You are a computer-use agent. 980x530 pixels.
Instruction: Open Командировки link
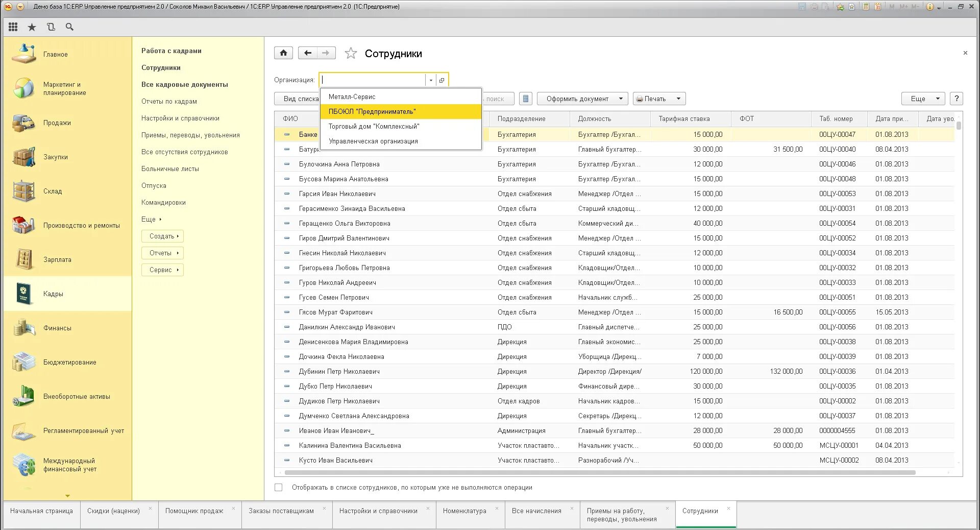[x=163, y=203]
